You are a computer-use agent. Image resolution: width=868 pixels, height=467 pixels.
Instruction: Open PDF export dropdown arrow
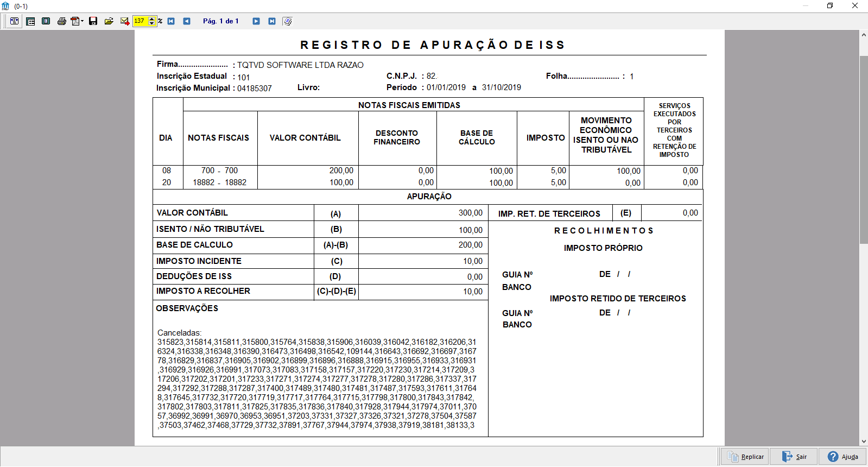83,21
